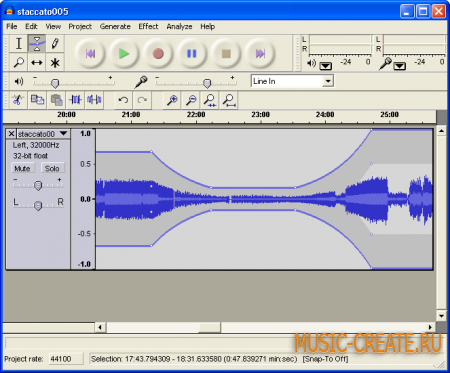Click the Selection time status text
450x373 pixels.
coord(194,359)
